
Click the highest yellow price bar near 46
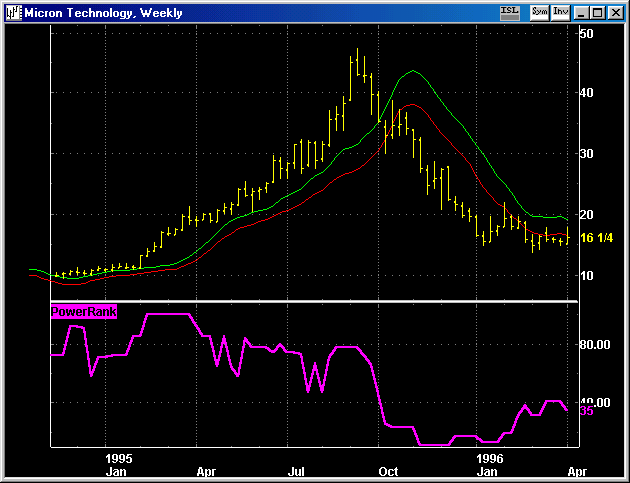[357, 61]
